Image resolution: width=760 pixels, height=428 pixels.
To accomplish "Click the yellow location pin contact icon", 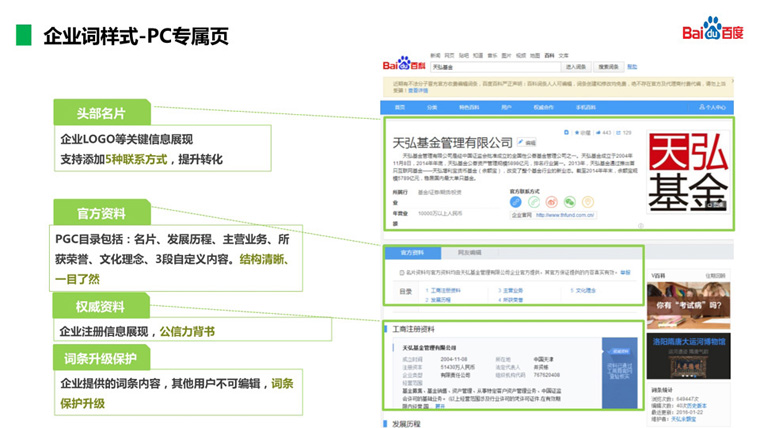I will [x=587, y=202].
